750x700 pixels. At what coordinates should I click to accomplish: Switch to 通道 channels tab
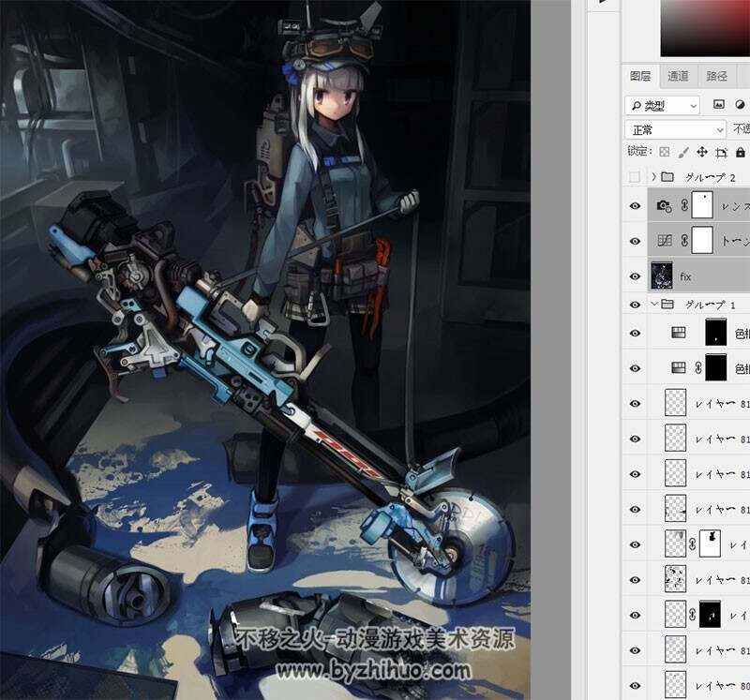coord(678,76)
